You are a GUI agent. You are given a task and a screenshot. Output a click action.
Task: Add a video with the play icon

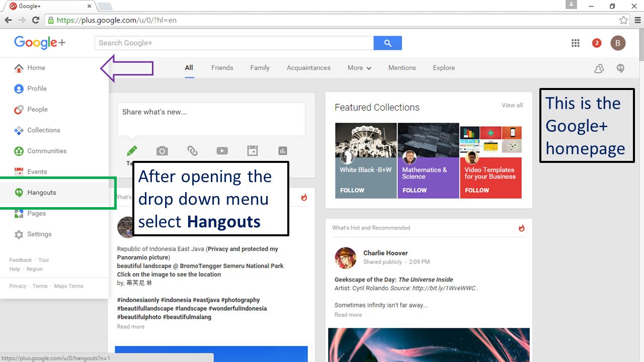coord(222,151)
